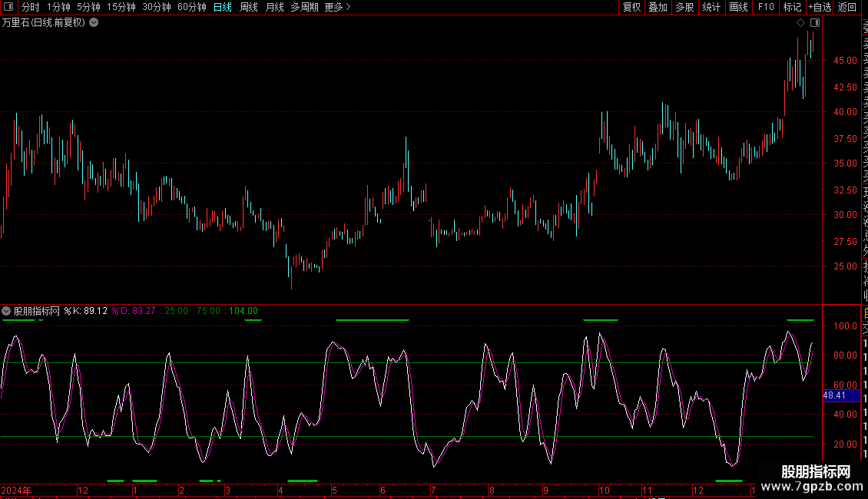Screen dimensions: 868x499
Task: Select the 日线 daily chart tab
Action: (223, 7)
